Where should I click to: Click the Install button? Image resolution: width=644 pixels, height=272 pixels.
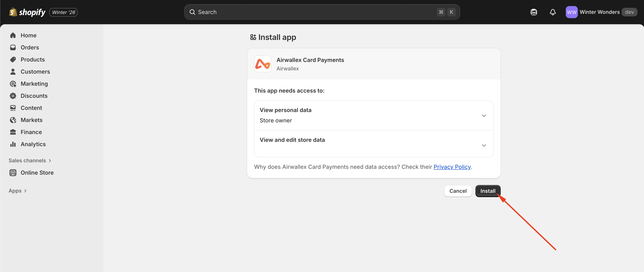[488, 191]
